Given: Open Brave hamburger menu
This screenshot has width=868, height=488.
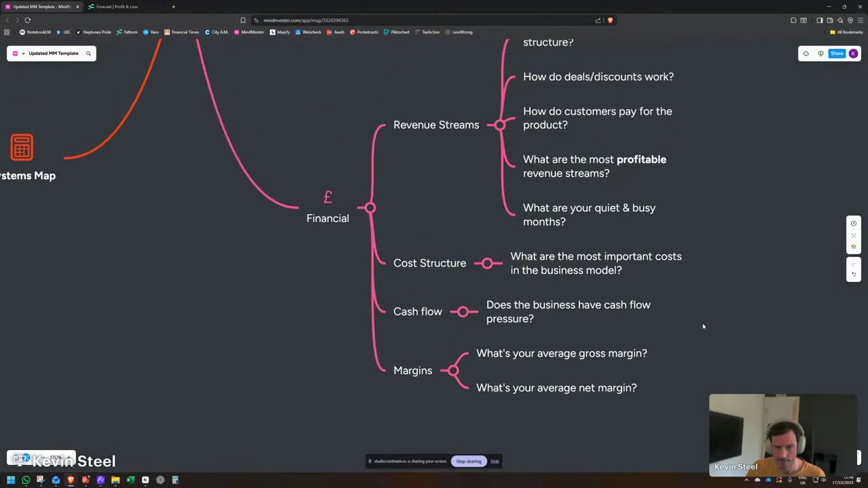Looking at the screenshot, I should pyautogui.click(x=861, y=20).
